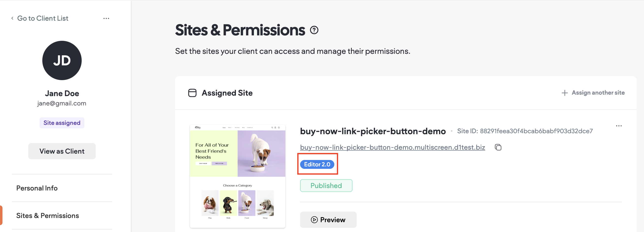Click the plus icon to assign site

pyautogui.click(x=565, y=93)
